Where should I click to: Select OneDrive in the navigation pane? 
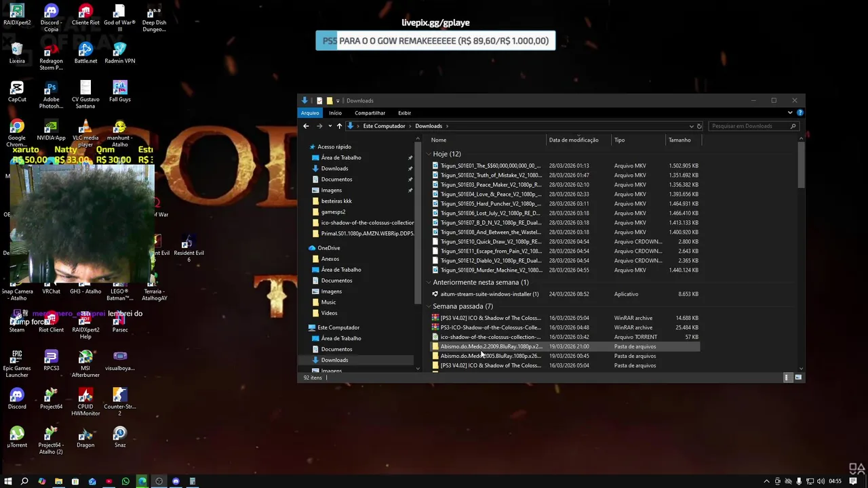coord(328,248)
